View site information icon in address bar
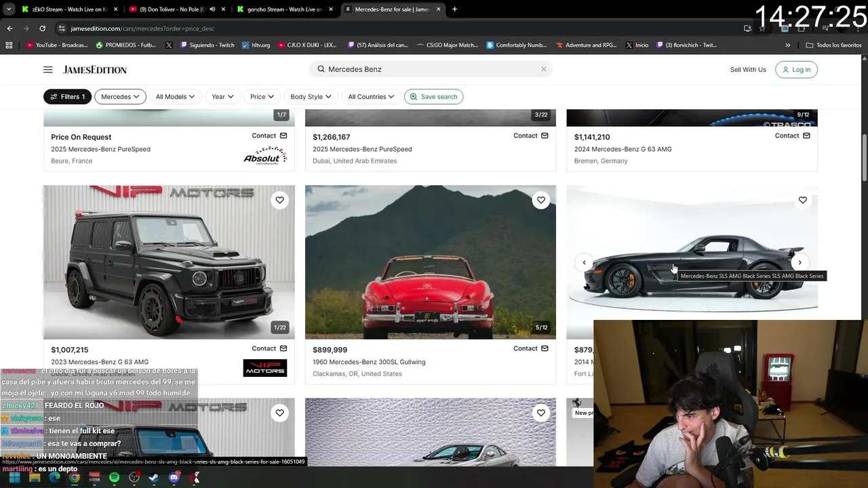This screenshot has height=488, width=868. point(62,28)
